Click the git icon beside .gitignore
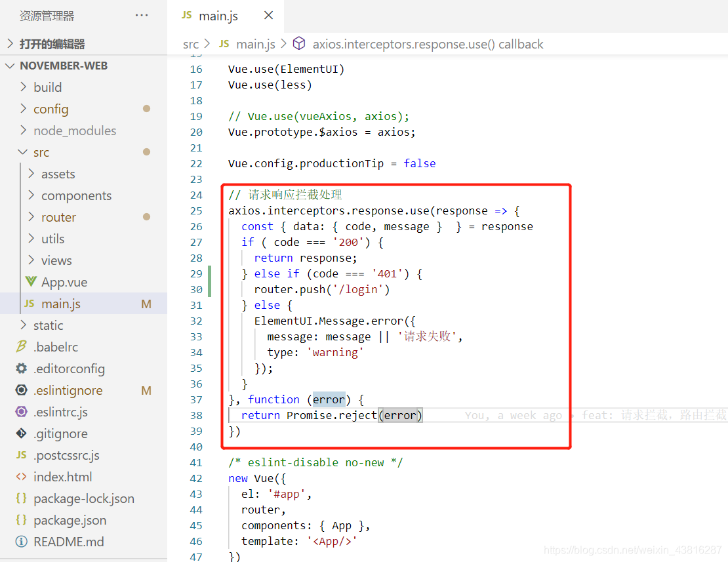Image resolution: width=728 pixels, height=562 pixels. point(22,433)
